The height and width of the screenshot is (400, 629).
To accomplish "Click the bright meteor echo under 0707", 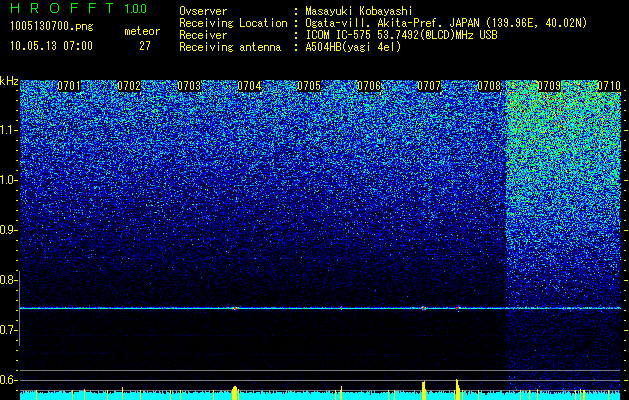I will pyautogui.click(x=424, y=309).
